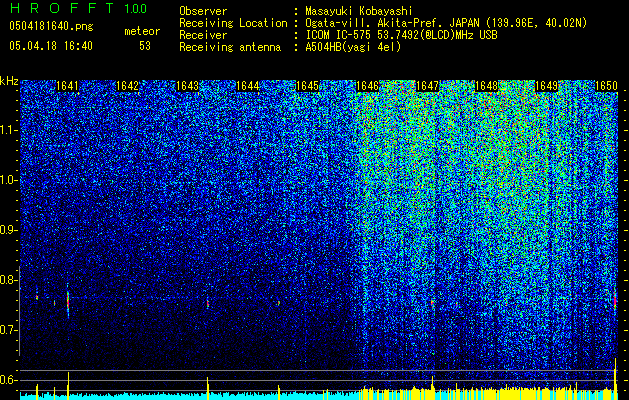Screen dimensions: 629x400
Task: Click the 0.9 kHz axis label
Action: point(8,230)
